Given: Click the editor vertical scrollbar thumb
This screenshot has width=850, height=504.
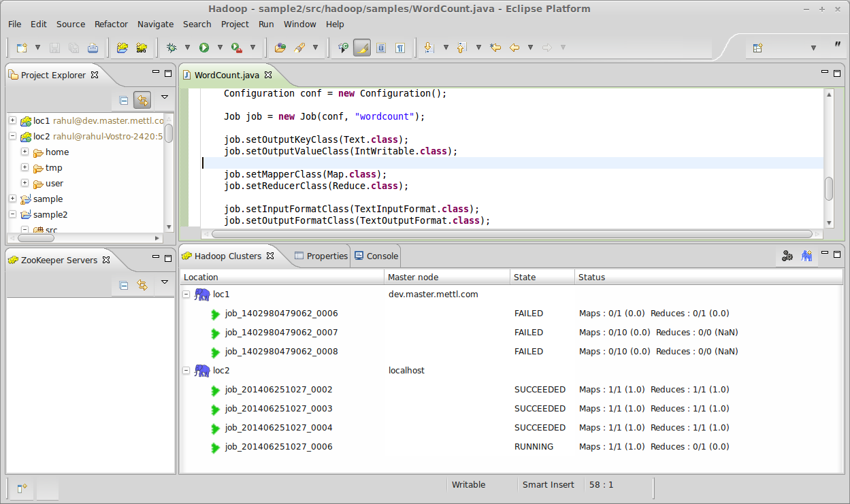Looking at the screenshot, I should point(829,189).
